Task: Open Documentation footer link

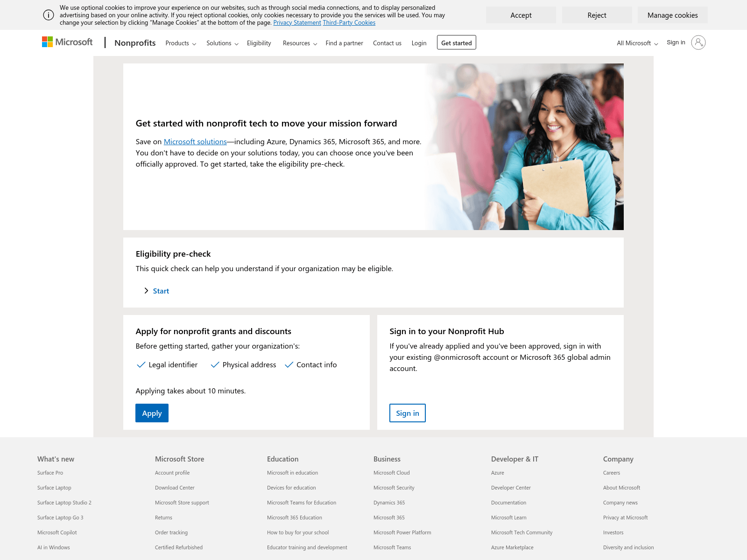Action: (x=508, y=503)
